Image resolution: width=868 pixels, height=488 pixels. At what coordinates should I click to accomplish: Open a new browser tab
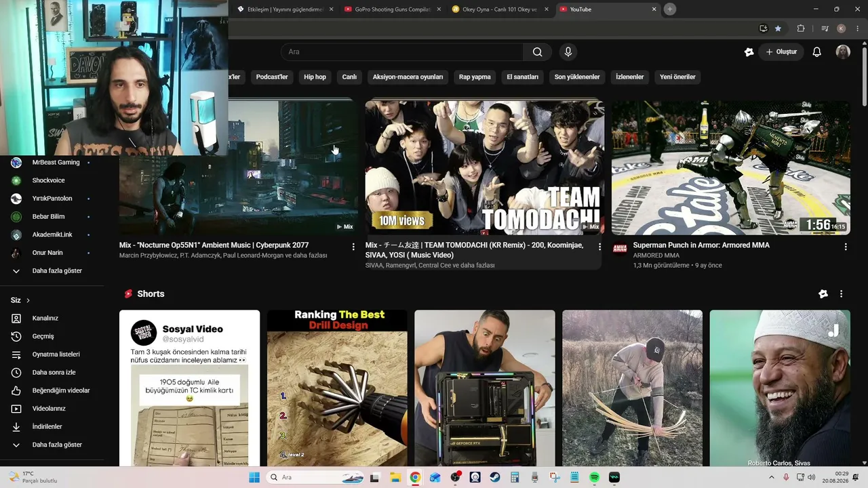pyautogui.click(x=670, y=9)
